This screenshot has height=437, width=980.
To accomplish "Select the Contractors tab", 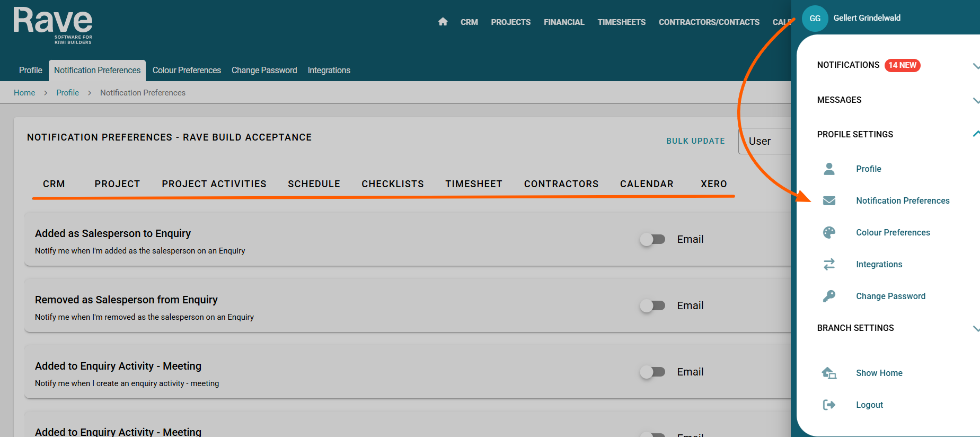I will click(561, 184).
